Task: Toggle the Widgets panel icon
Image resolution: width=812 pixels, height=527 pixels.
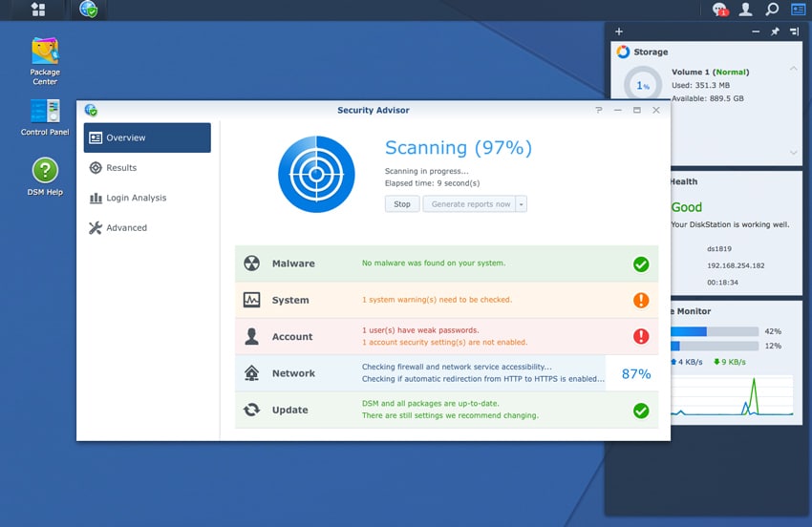Action: [x=798, y=10]
